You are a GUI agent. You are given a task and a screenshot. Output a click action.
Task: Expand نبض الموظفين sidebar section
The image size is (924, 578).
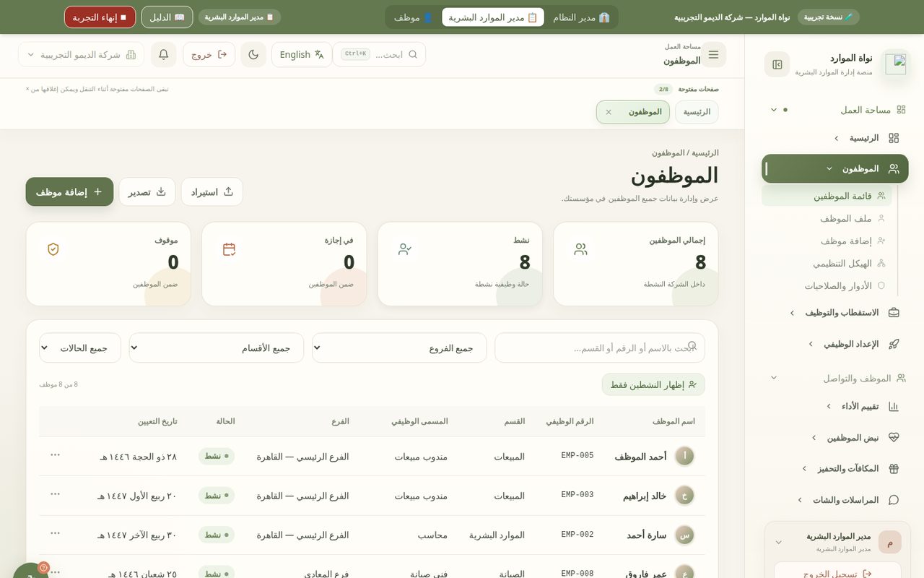point(834,437)
